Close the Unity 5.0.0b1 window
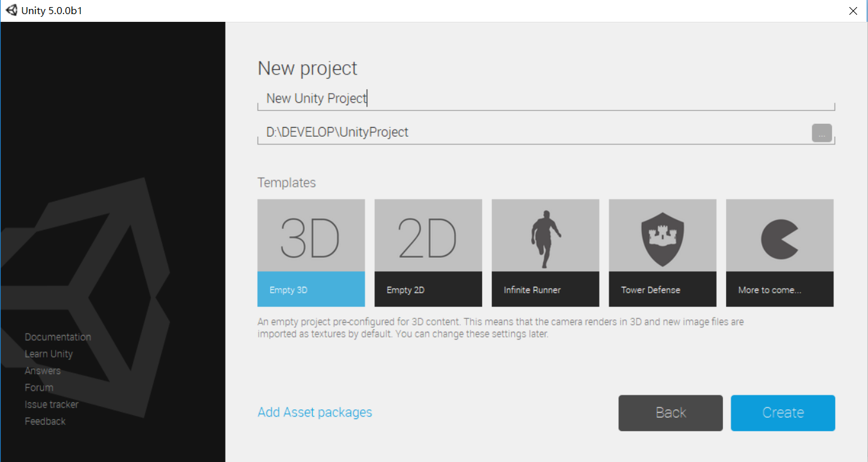The image size is (868, 462). click(x=853, y=11)
